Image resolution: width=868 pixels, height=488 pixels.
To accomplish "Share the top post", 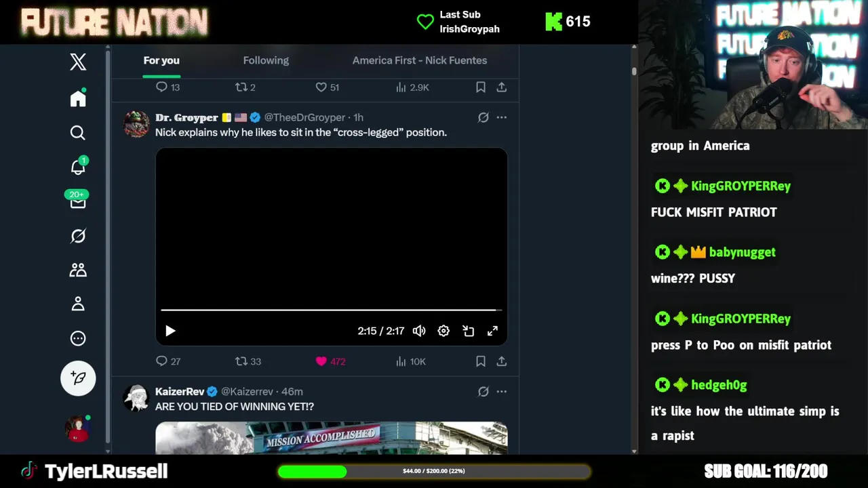I will click(501, 87).
